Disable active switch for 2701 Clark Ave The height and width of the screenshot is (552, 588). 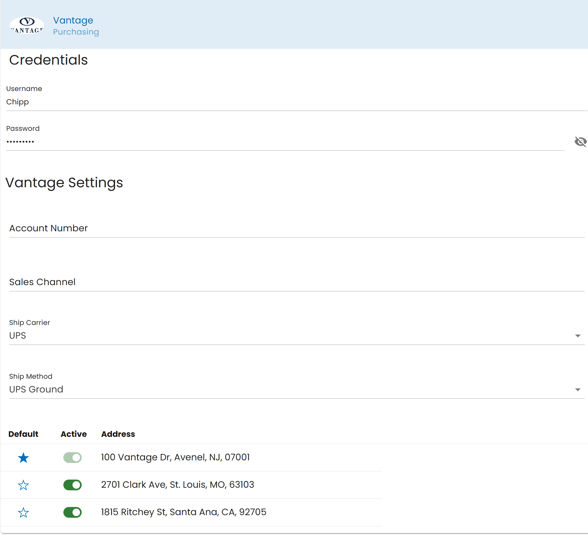[x=72, y=485]
